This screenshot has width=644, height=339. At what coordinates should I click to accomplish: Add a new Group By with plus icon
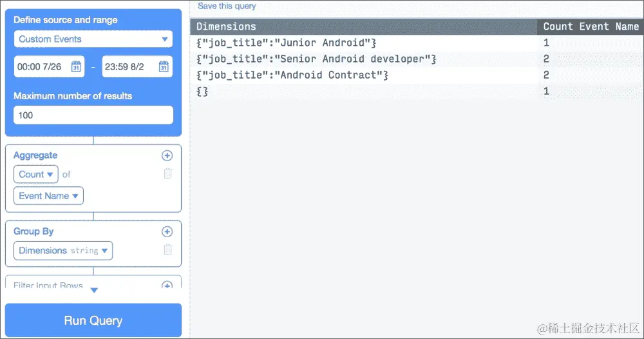pyautogui.click(x=167, y=232)
